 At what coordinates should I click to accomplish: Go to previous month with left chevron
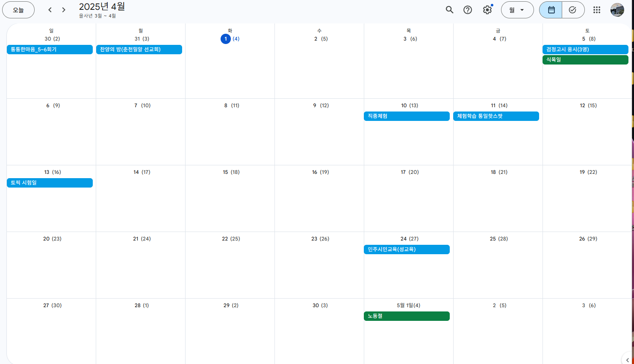50,10
